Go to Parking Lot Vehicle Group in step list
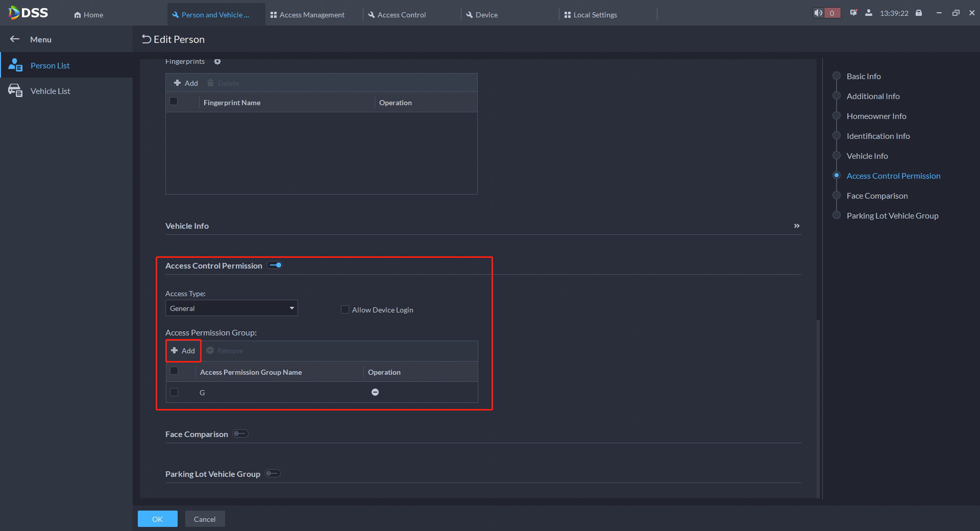Screen dimensions: 980x531 point(892,215)
